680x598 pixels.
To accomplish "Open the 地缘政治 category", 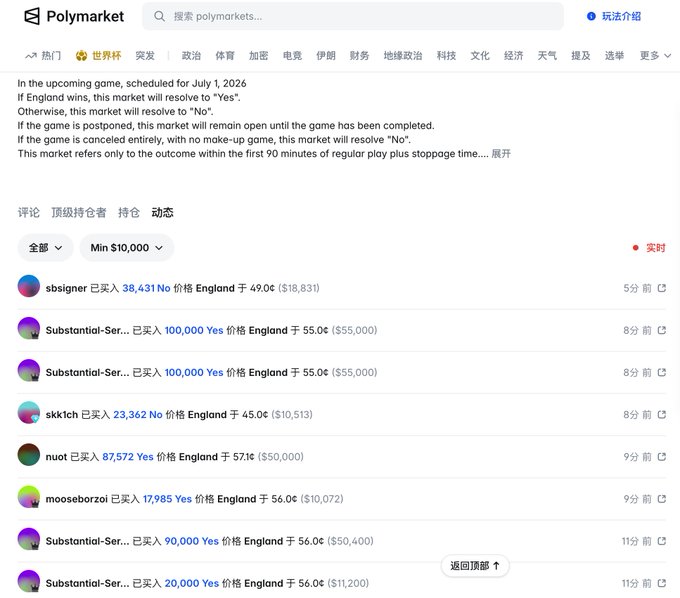I will click(403, 56).
